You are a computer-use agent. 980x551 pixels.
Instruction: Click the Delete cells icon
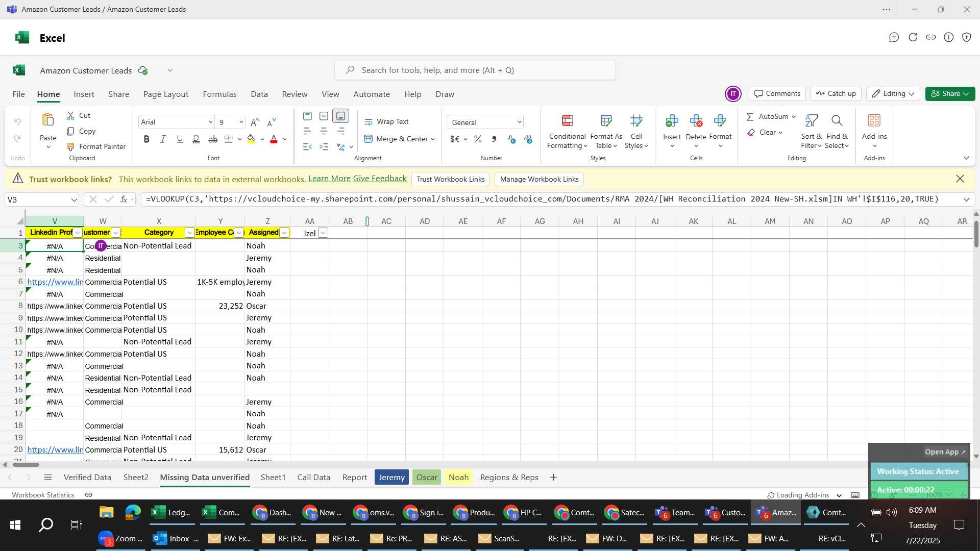696,121
